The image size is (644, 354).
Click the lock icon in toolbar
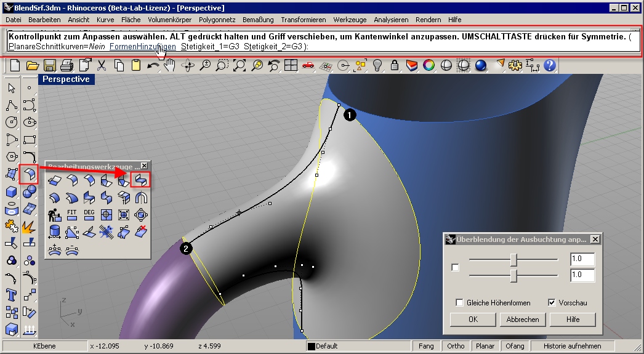click(395, 65)
